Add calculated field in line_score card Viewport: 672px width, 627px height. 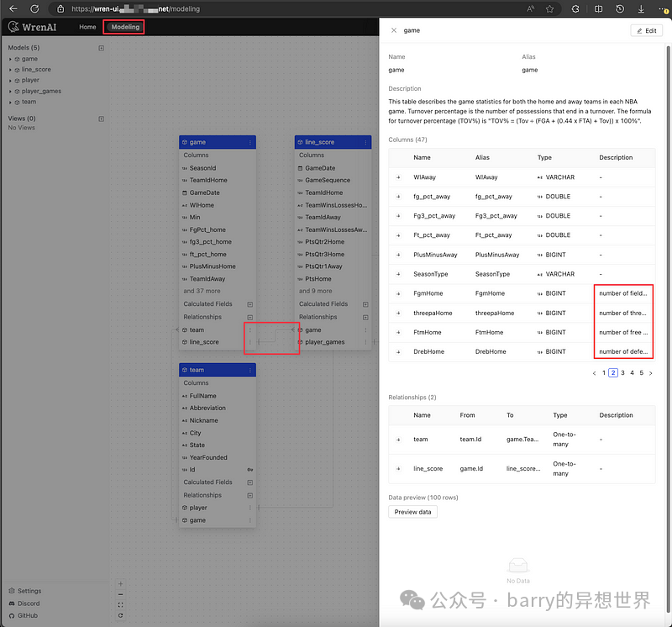coord(365,304)
